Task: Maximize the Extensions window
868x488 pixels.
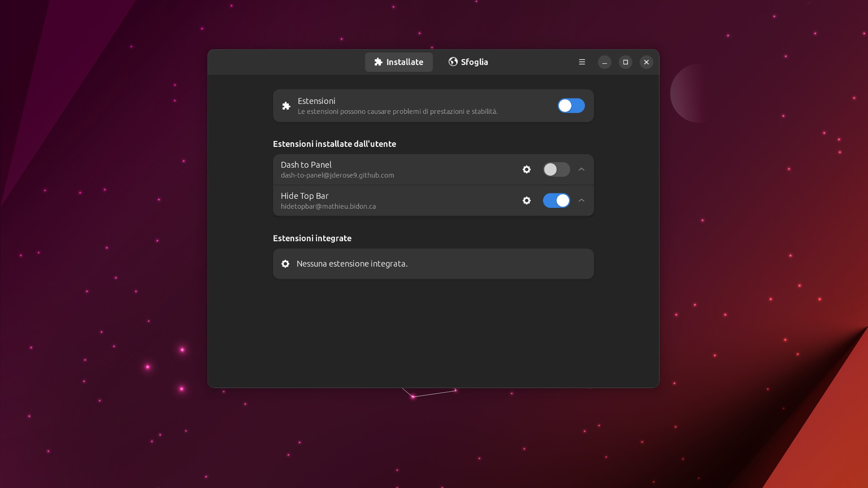Action: (x=625, y=62)
